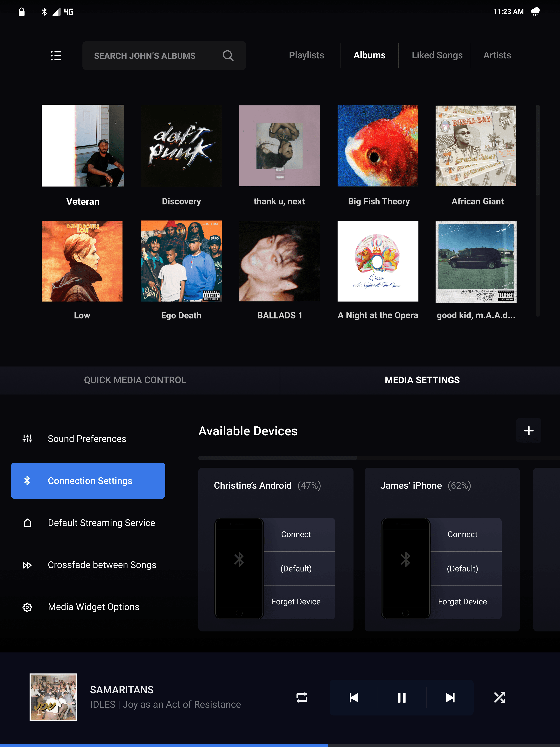Open the Veteran album cover
Screen dimensions: 560x747
pos(82,146)
